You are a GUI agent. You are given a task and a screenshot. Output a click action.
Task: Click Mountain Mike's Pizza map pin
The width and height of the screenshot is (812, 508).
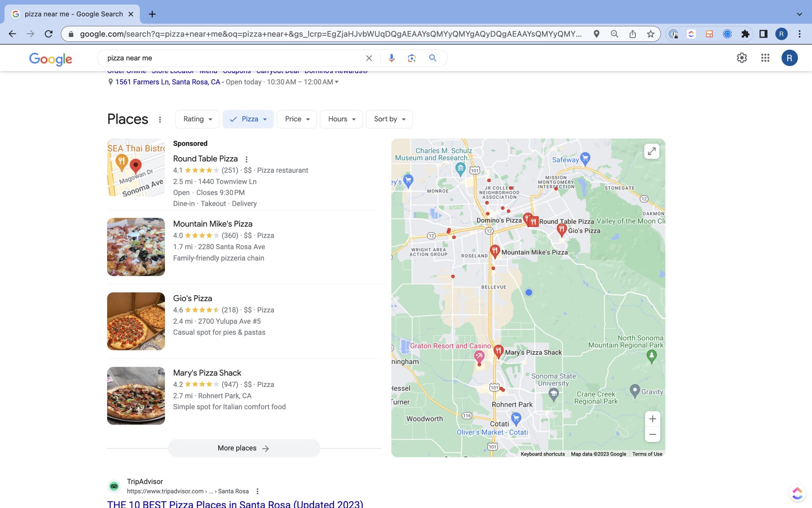point(494,251)
